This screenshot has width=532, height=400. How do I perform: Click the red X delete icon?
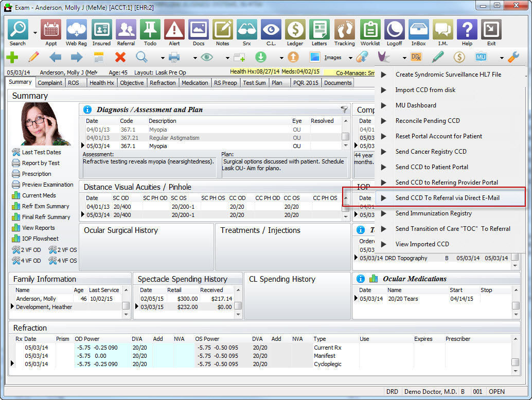120,57
